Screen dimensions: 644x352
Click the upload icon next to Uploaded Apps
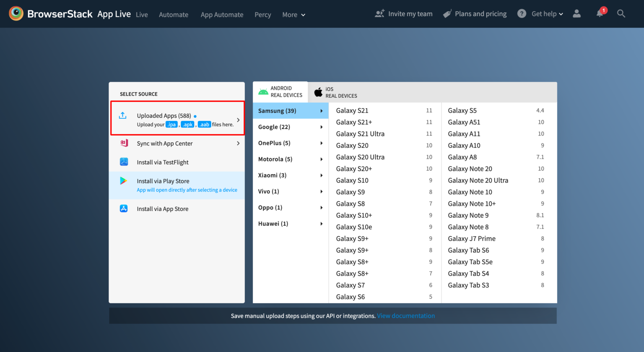coord(123,115)
